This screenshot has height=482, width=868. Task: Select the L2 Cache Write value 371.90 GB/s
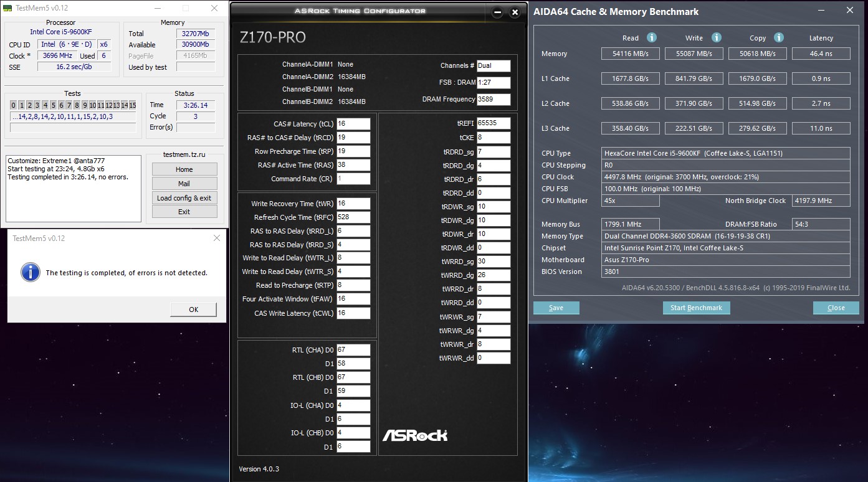[694, 103]
